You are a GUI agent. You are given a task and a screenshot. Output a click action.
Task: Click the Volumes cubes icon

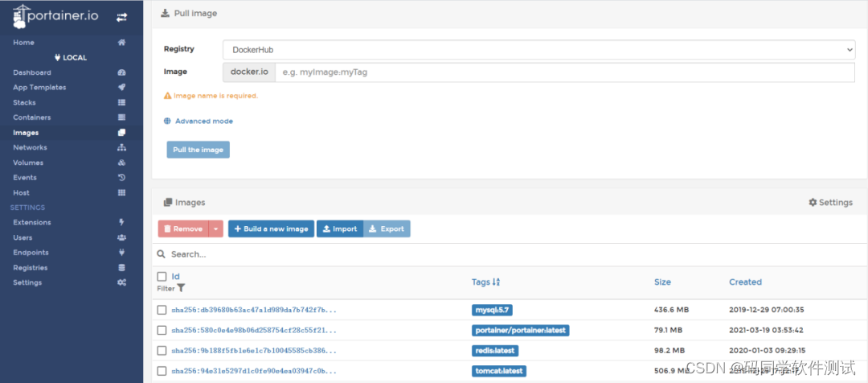[122, 163]
